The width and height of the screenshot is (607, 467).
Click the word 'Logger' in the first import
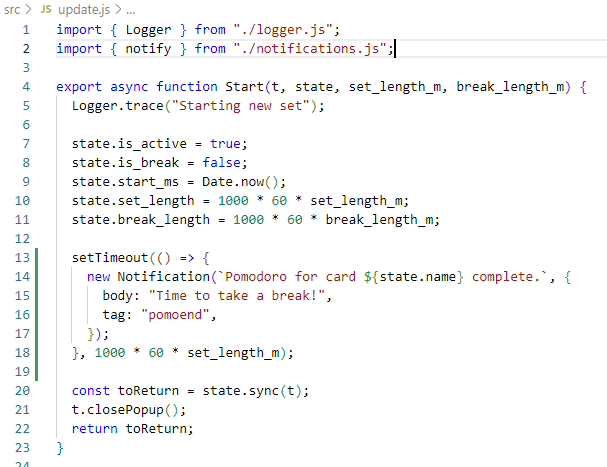148,30
